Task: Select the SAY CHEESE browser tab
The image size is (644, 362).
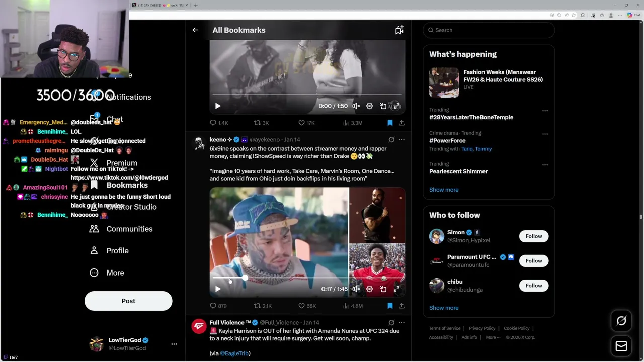Action: point(160,5)
